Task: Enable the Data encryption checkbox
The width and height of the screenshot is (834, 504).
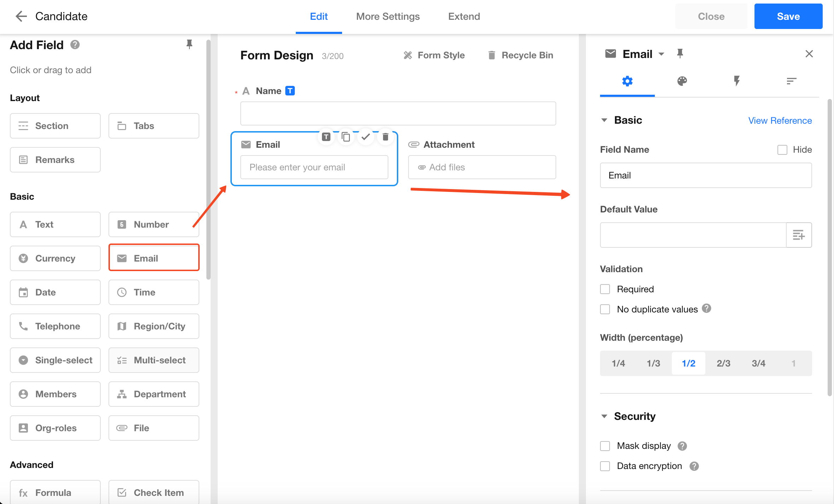Action: click(x=605, y=466)
